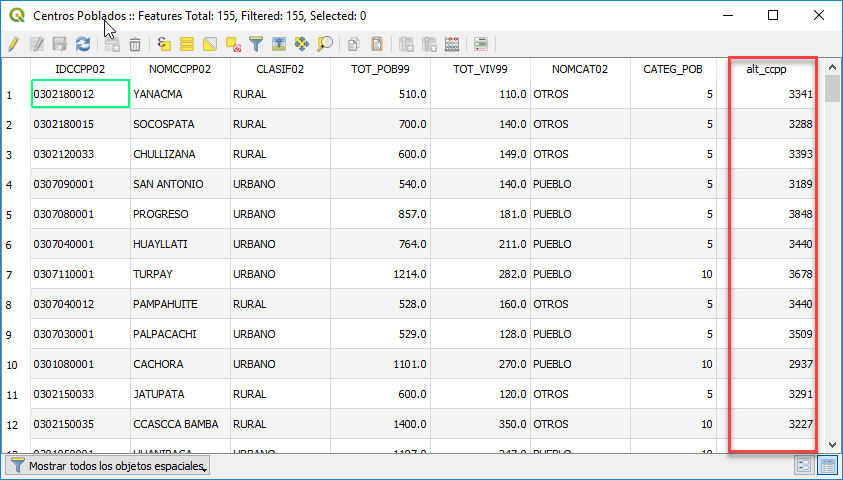This screenshot has height=480, width=843.
Task: Toggle editing mode with the pencil icon
Action: coord(13,44)
